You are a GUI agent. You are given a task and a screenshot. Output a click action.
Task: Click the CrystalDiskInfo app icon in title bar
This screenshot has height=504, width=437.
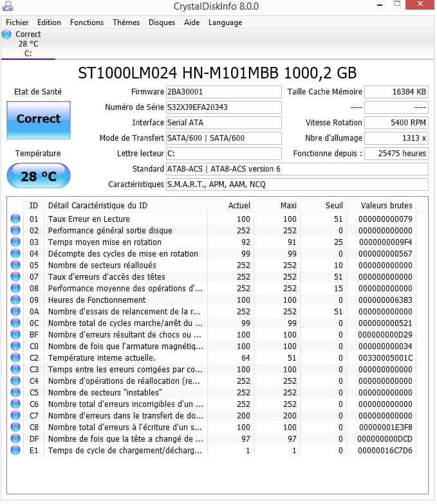click(x=7, y=5)
